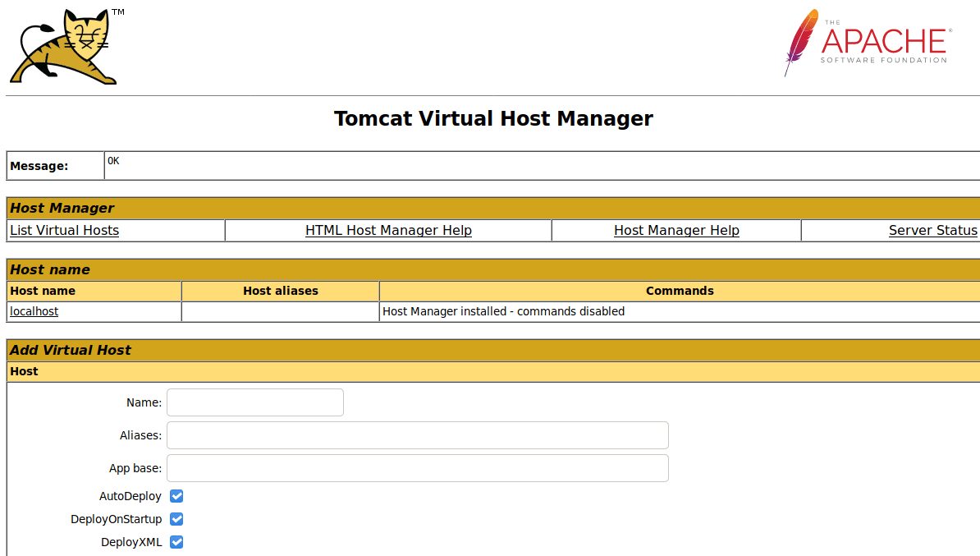Go to Server Status link
Image resolution: width=980 pixels, height=556 pixels.
click(932, 230)
